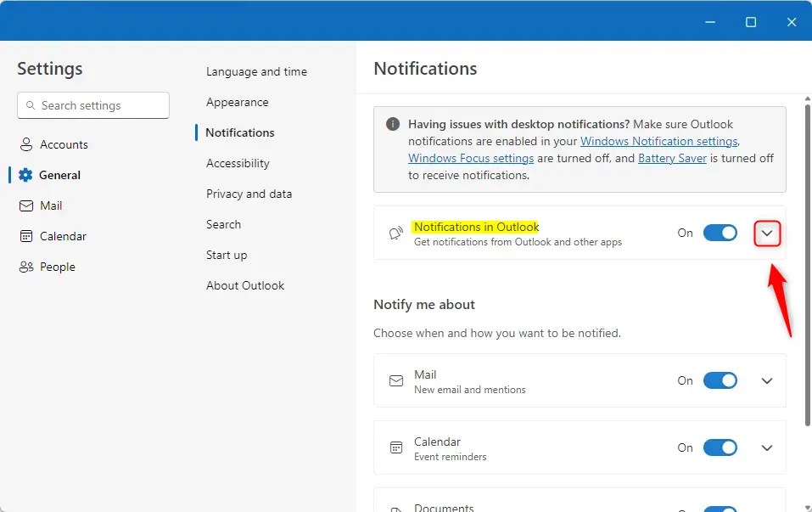Click the Search settings input box

[92, 105]
